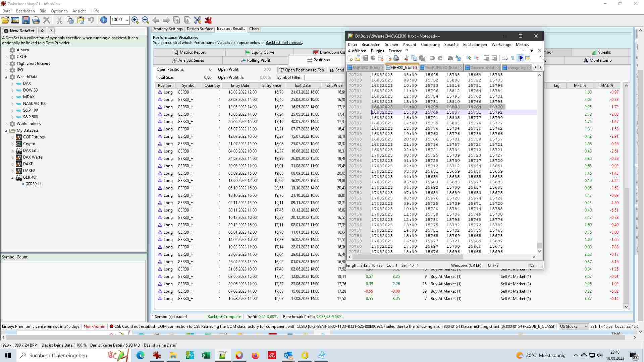Toggle Notepad++ word wrap button
Screen dimensions: 644x362
505,58
